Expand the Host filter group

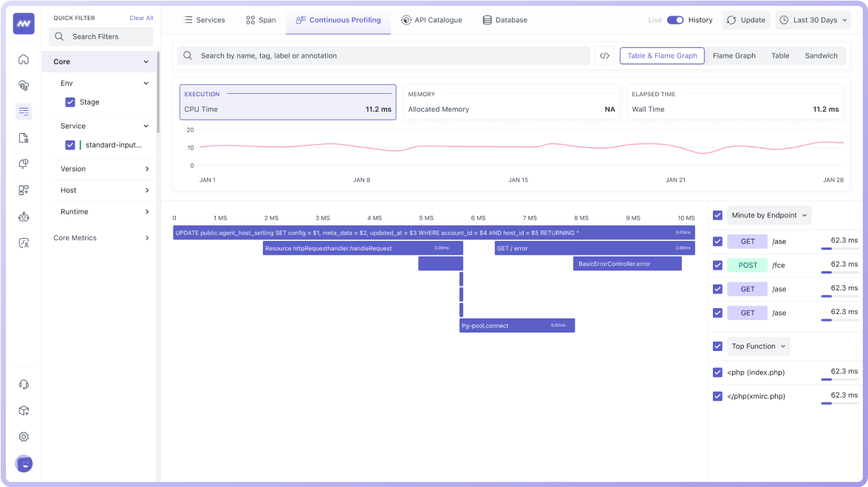click(x=147, y=190)
